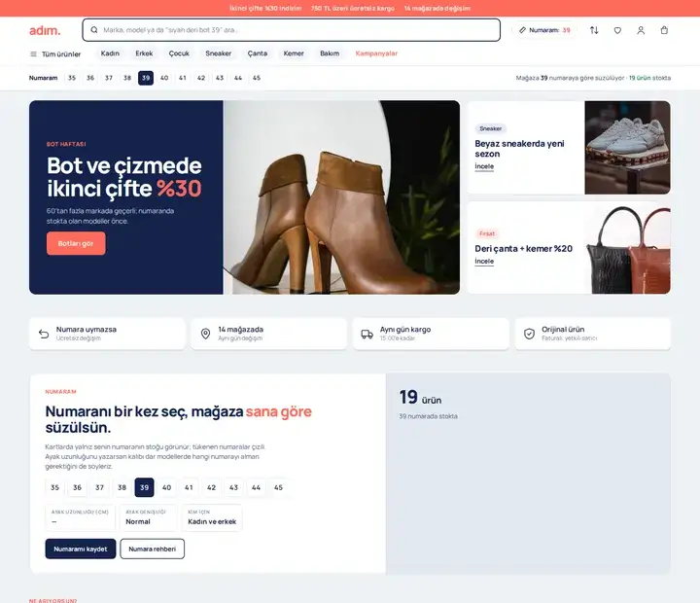Screen dimensions: 700x603
Task: Focus the product search field
Action: click(x=291, y=30)
